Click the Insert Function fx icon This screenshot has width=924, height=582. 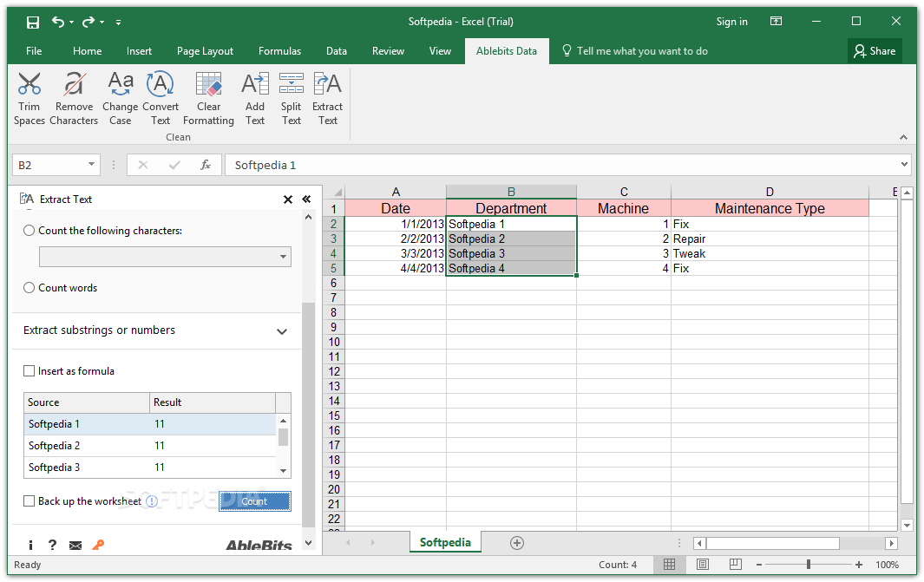click(x=205, y=165)
